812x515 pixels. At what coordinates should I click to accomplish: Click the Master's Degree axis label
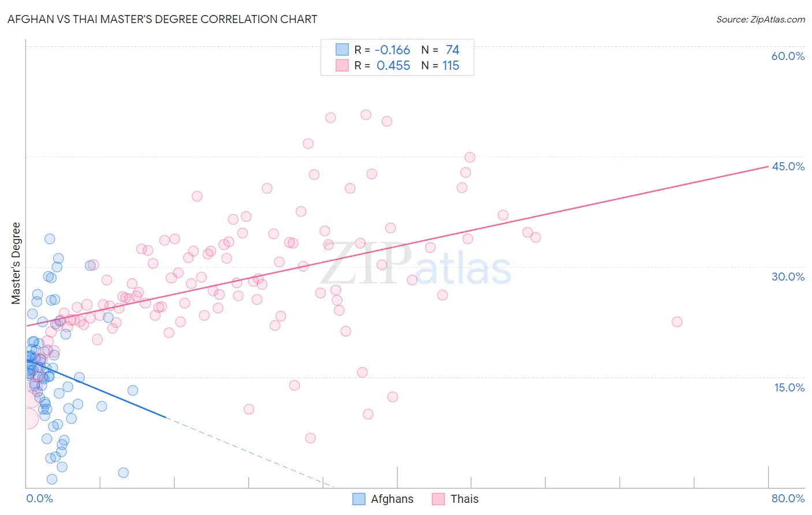(x=16, y=263)
